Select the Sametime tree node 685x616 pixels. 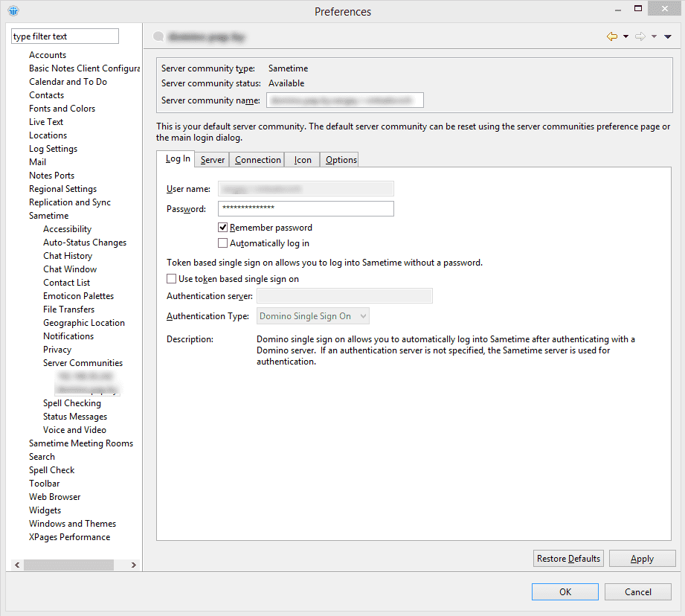(48, 216)
